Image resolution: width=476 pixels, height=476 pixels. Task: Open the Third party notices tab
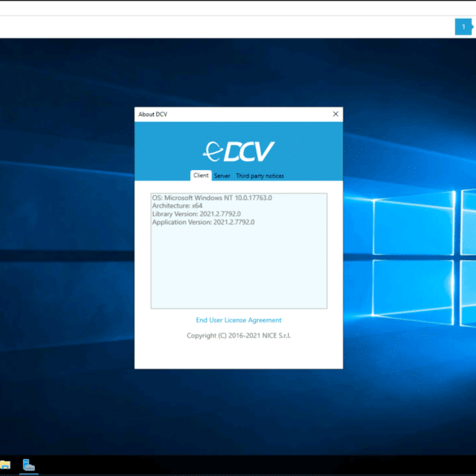[260, 176]
